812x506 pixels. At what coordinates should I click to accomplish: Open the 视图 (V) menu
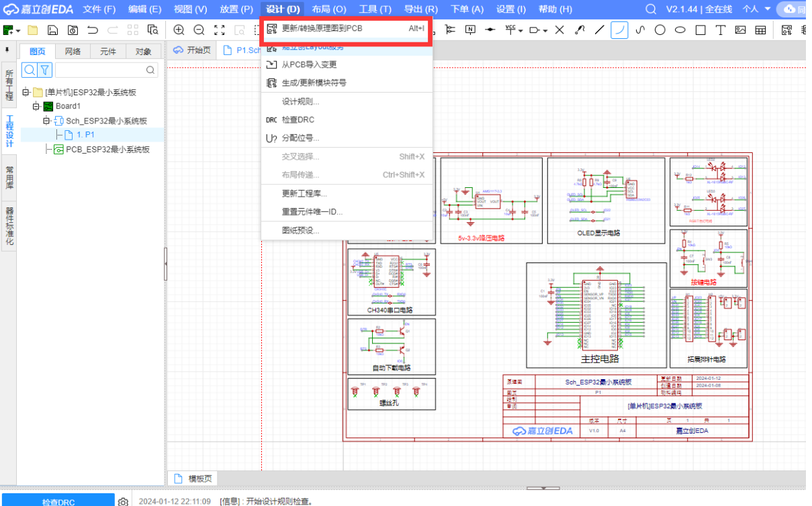click(191, 9)
